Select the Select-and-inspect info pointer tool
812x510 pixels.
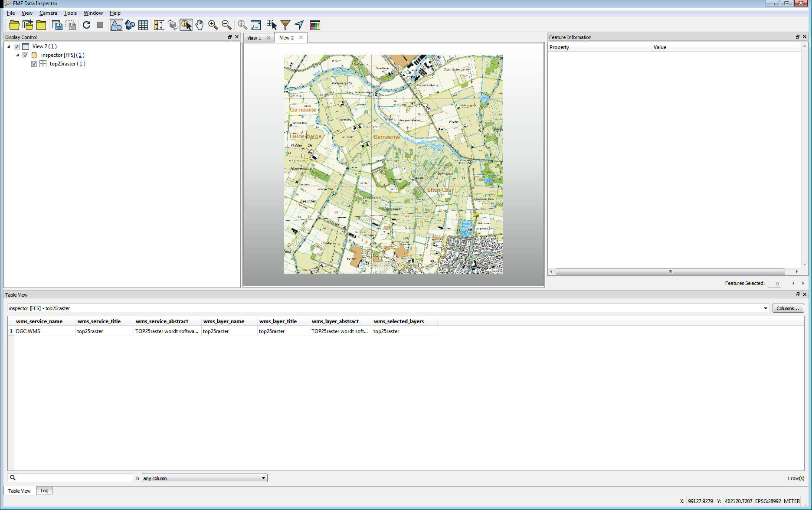pos(187,25)
